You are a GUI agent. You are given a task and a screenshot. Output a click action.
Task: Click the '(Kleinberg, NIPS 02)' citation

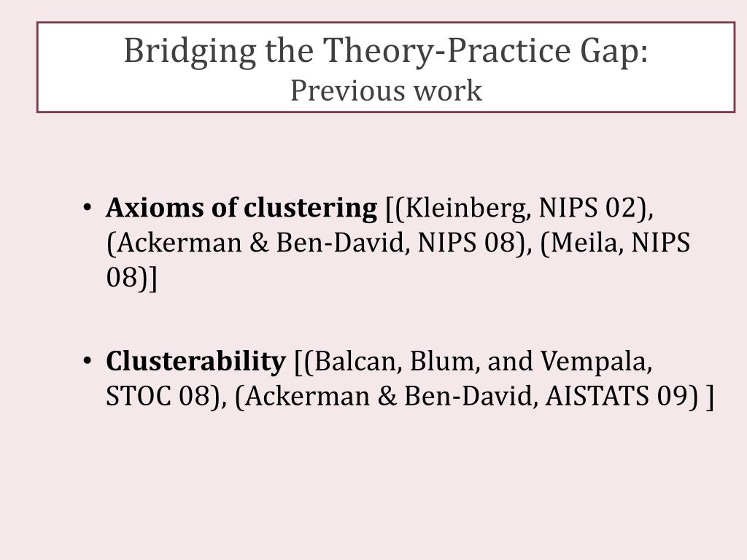click(522, 208)
